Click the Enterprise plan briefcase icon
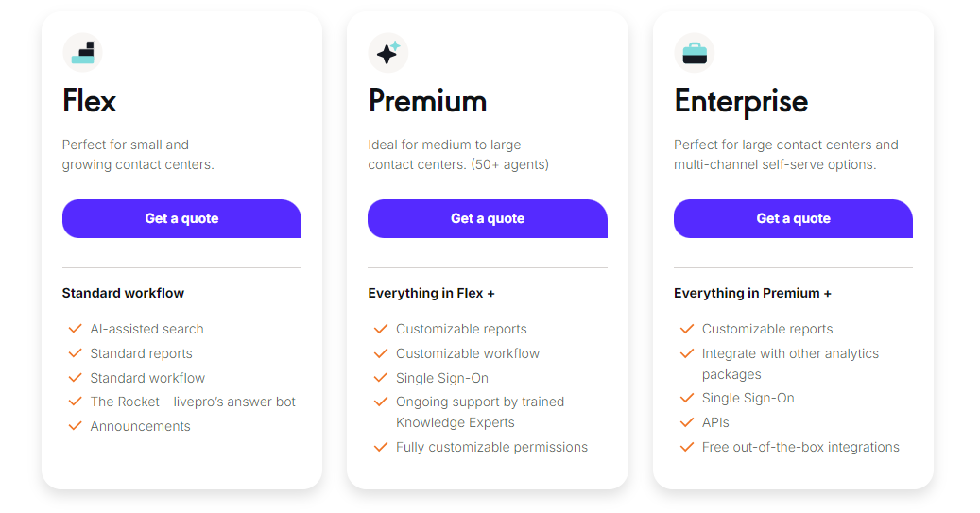This screenshot has height=513, width=980. (695, 53)
